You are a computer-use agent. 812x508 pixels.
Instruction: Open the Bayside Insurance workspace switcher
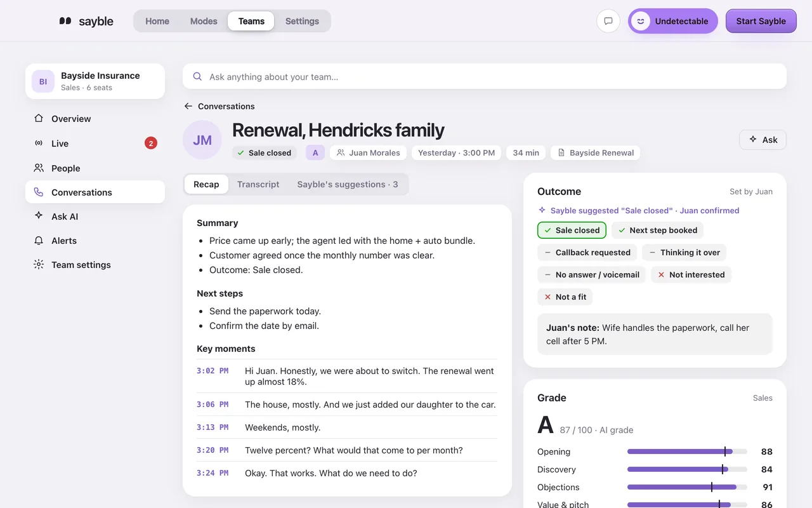click(95, 81)
